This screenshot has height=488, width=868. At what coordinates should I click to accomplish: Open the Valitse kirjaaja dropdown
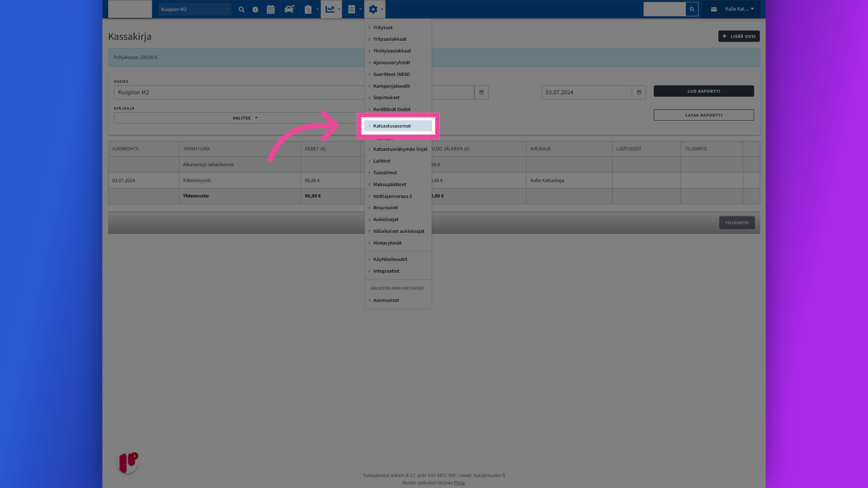[x=245, y=118]
